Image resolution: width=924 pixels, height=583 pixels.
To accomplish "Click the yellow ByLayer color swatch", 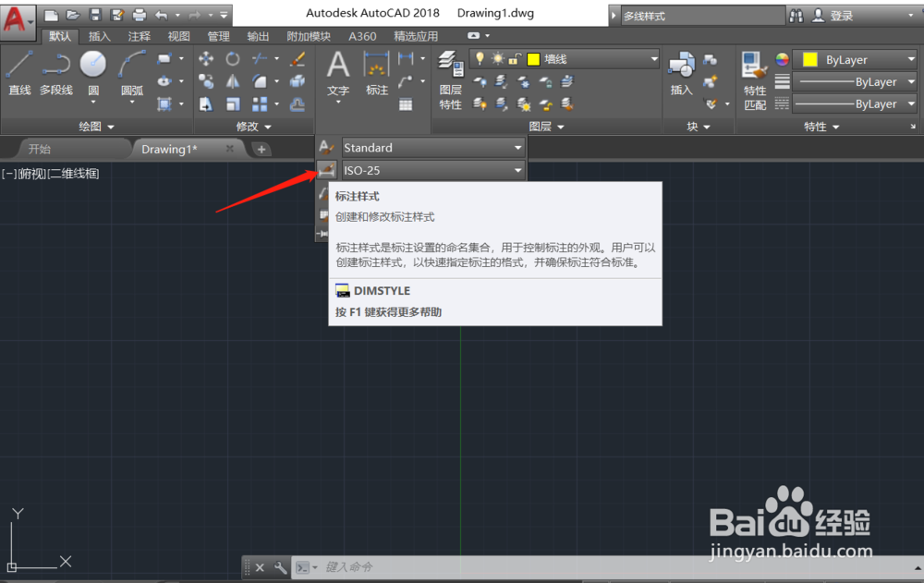I will pos(809,59).
